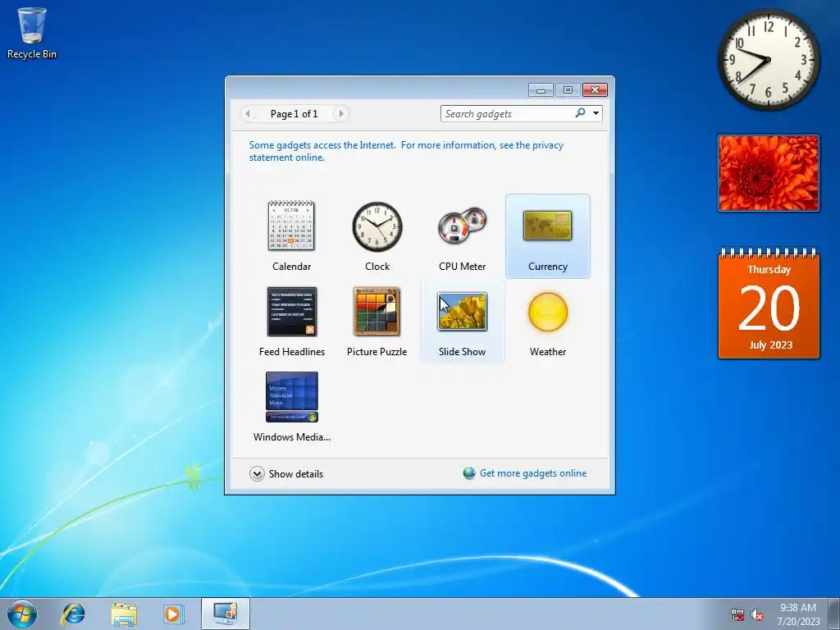Viewport: 840px width, 630px height.
Task: Select the Feed Headlines gadget icon
Action: coord(292,311)
